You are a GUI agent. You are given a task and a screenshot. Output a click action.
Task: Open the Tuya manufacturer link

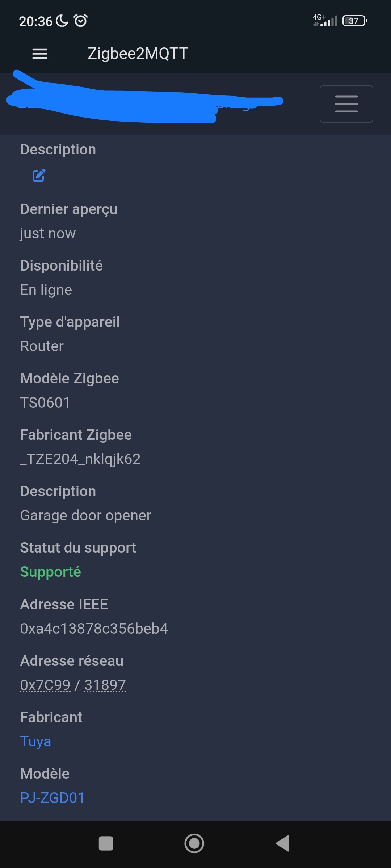pos(35,741)
